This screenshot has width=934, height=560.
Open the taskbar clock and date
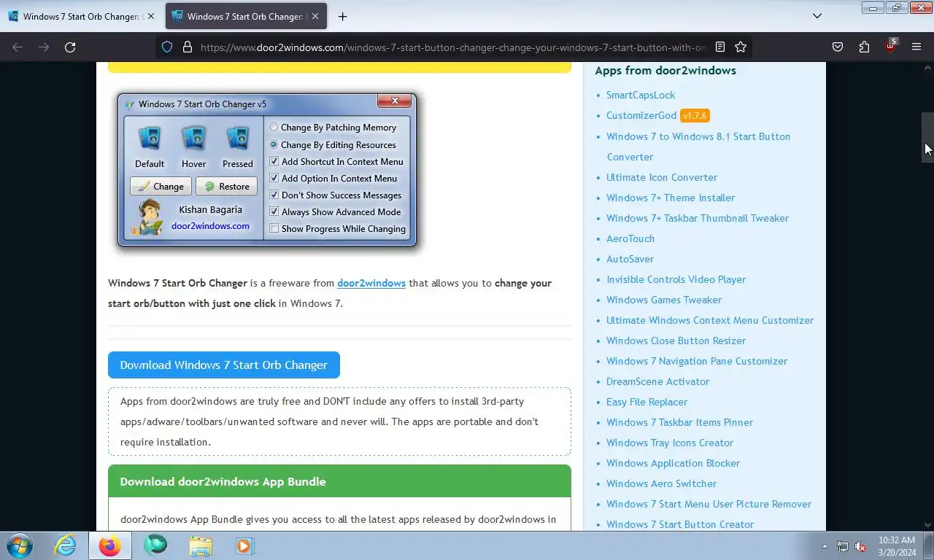pos(897,546)
